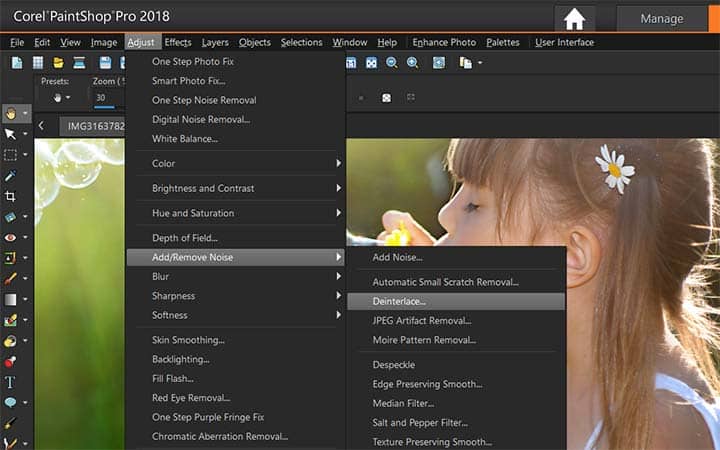Screen dimensions: 720x450
Task: Click the New image icon in toolbar
Action: (x=17, y=62)
